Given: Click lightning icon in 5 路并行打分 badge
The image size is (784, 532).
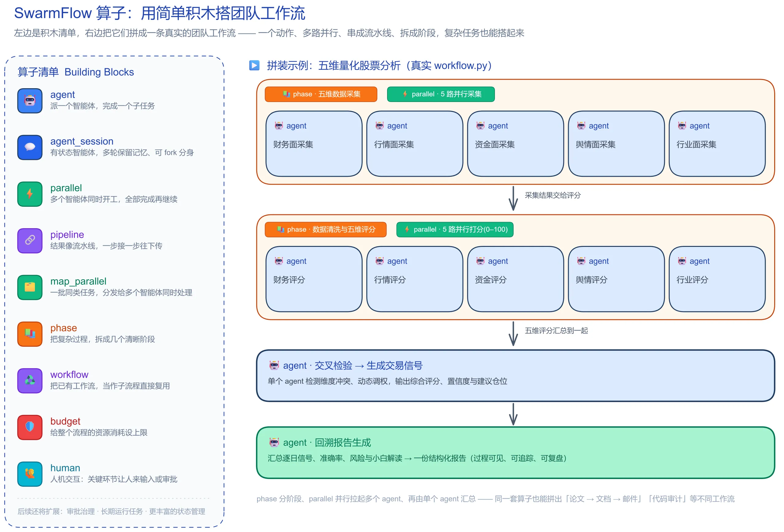Looking at the screenshot, I should coord(407,229).
